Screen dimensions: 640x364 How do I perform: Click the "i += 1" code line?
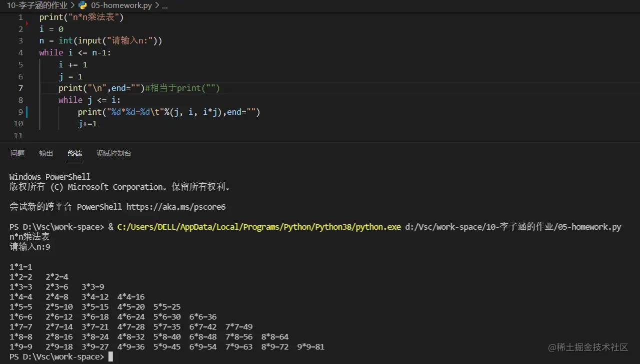pos(73,64)
